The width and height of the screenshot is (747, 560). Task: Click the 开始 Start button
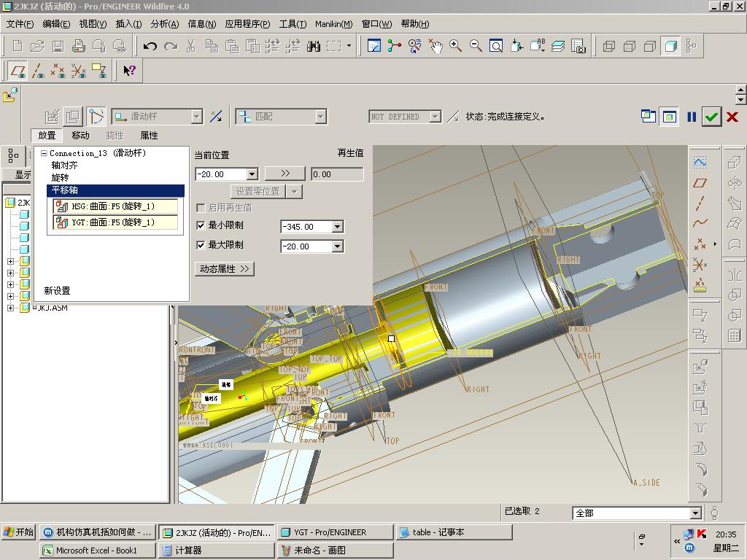(x=18, y=532)
